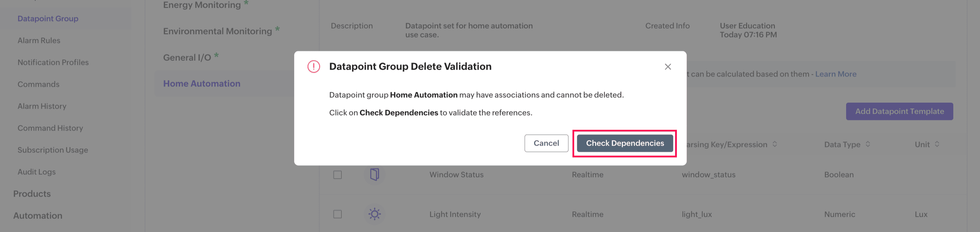Screen dimensions: 980x232
Task: Click the Light Intensity sun icon
Action: (x=374, y=214)
